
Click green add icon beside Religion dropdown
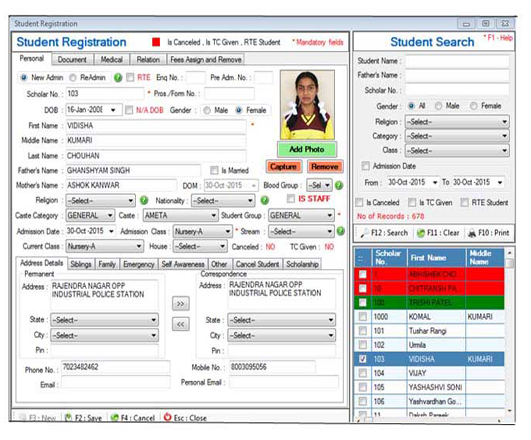pyautogui.click(x=144, y=200)
